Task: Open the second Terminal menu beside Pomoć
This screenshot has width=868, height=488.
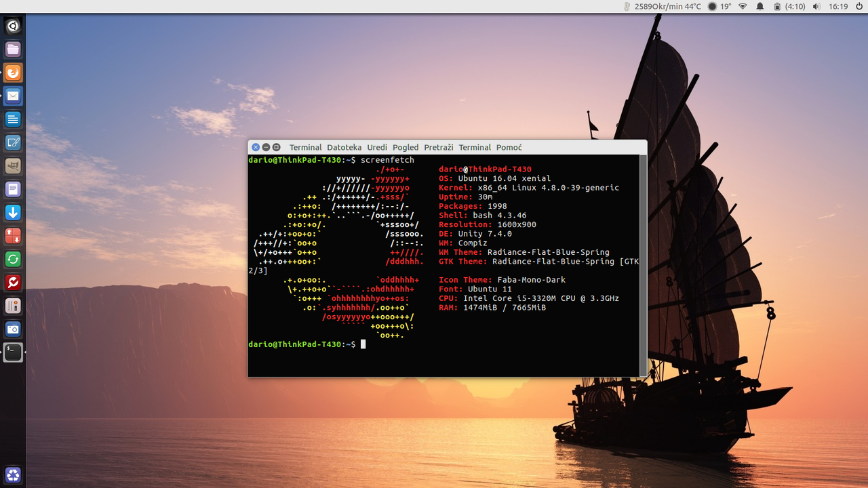Action: pyautogui.click(x=475, y=147)
